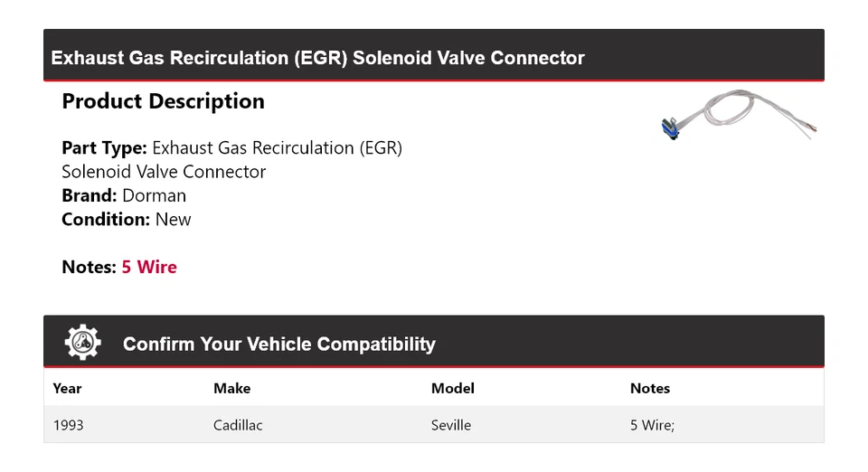The width and height of the screenshot is (868, 472).
Task: Click the Part Type label
Action: (x=104, y=147)
